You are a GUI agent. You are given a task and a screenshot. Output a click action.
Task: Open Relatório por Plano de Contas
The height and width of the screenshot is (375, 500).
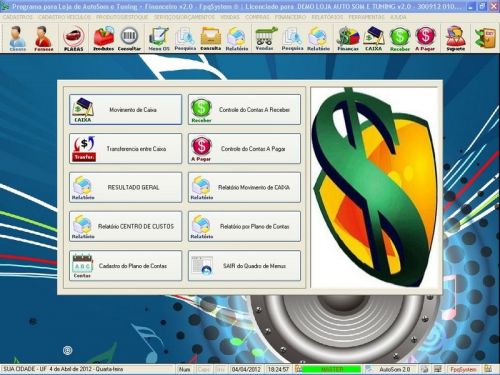point(244,226)
